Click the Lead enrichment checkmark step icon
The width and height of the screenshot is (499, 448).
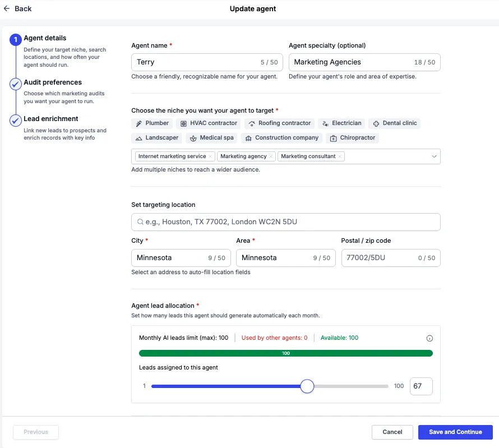[16, 121]
